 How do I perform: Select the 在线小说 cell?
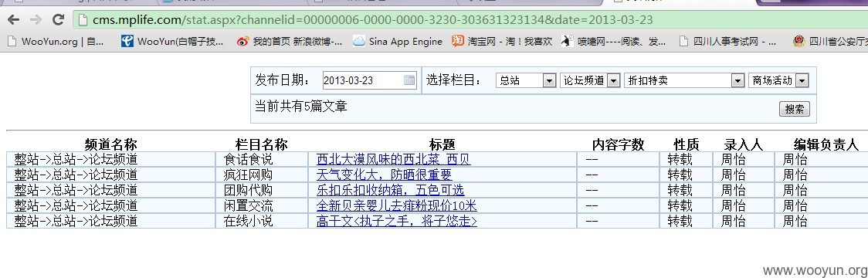tap(262, 222)
